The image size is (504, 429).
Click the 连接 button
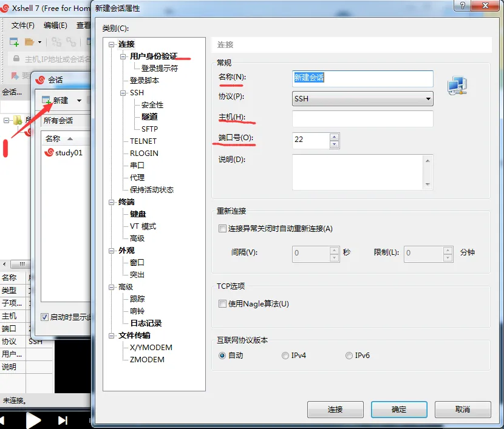(335, 410)
